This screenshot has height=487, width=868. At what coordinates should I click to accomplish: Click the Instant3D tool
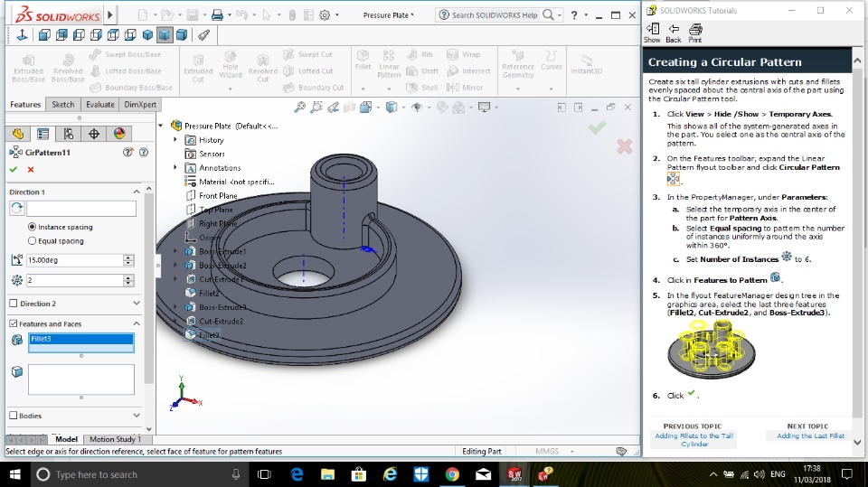tap(586, 63)
